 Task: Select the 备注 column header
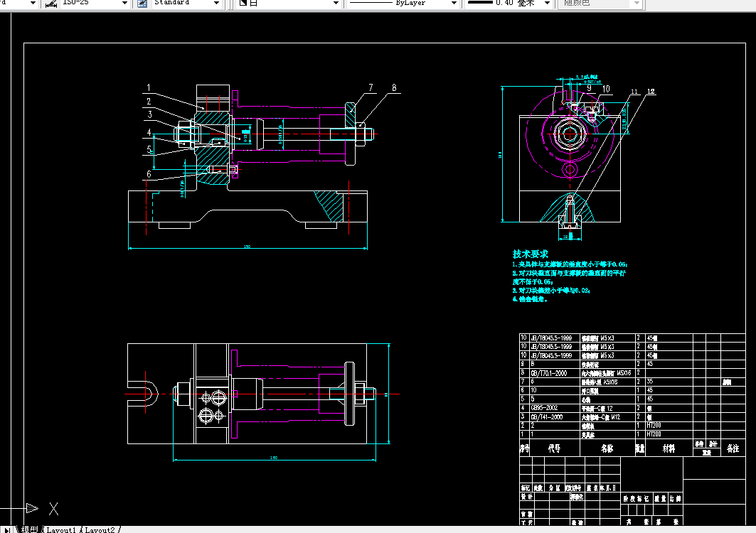(733, 448)
